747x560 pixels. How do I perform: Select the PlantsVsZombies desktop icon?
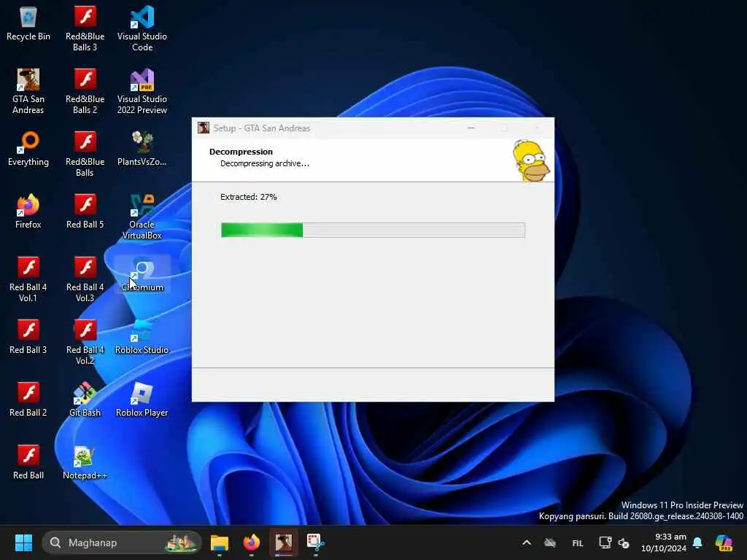[142, 149]
